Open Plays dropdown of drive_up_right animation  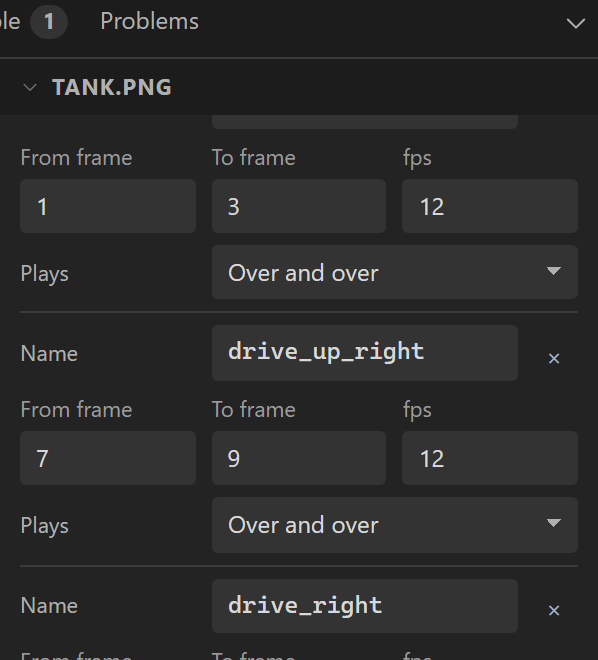(x=395, y=525)
